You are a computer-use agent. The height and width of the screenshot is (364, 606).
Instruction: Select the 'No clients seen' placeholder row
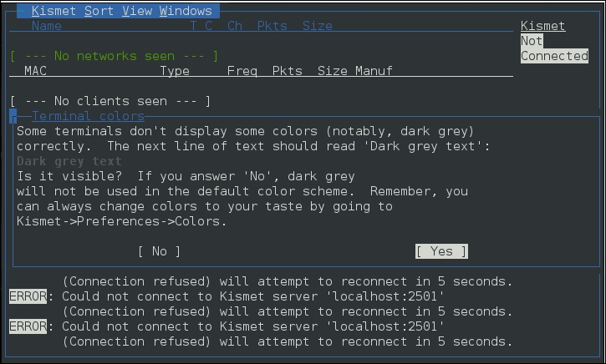coord(110,101)
